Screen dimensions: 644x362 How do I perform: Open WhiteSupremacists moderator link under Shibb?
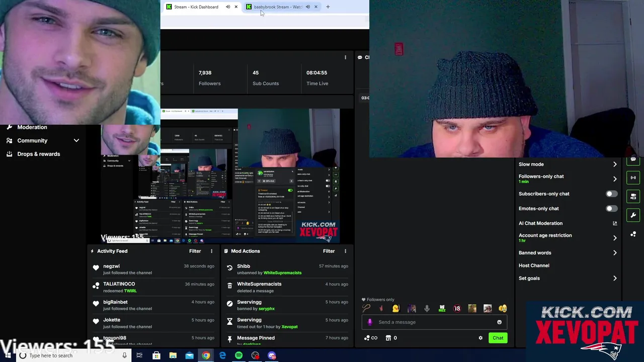282,273
